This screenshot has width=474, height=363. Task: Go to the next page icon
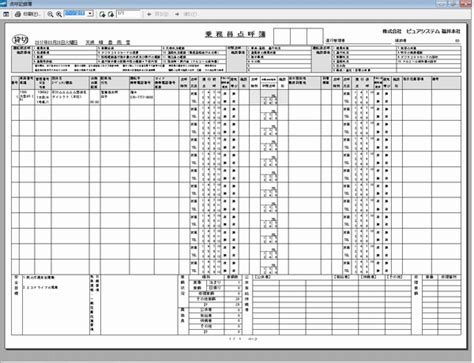tap(111, 14)
